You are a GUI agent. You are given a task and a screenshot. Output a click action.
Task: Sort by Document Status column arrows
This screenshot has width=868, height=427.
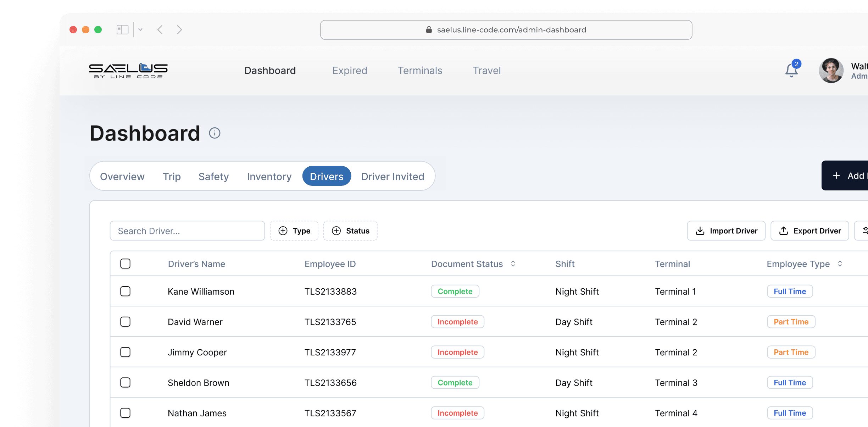[513, 264]
